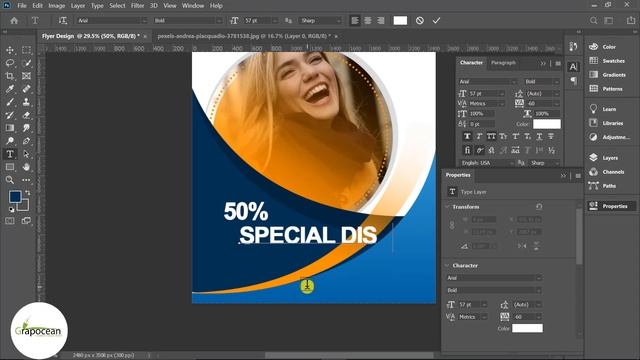Image resolution: width=640 pixels, height=360 pixels.
Task: Open the Window menu
Action: pos(193,6)
